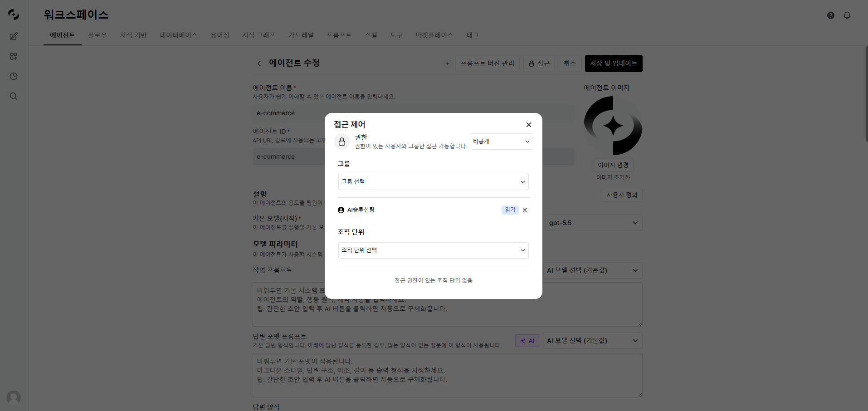Open the 스킬 tab

coord(371,35)
